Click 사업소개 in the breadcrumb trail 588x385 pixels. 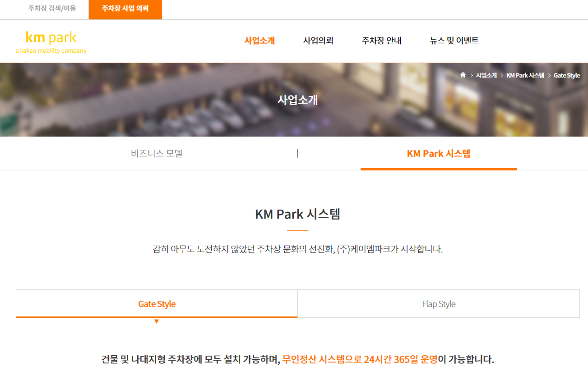tap(486, 75)
